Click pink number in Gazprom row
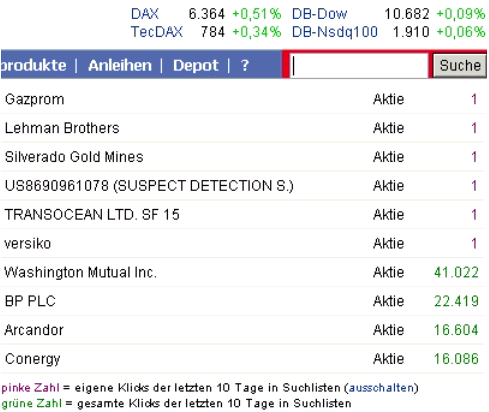Image resolution: width=489 pixels, height=412 pixels. coord(474,99)
